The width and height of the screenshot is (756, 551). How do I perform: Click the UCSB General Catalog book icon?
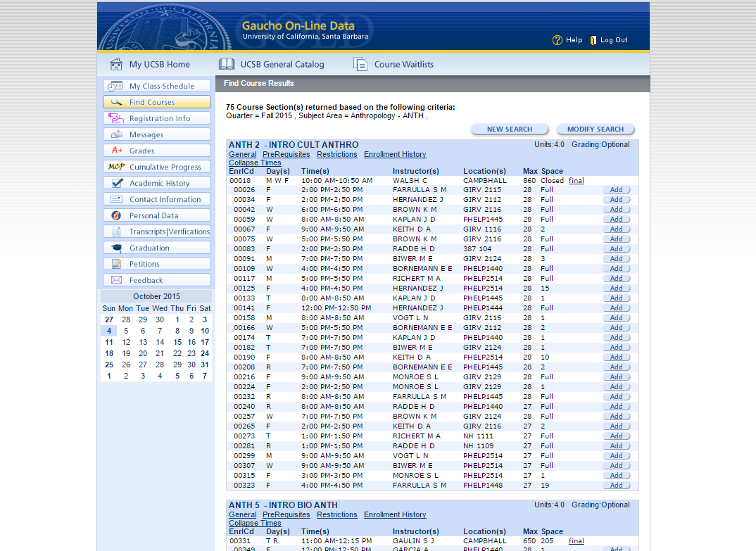pos(227,64)
